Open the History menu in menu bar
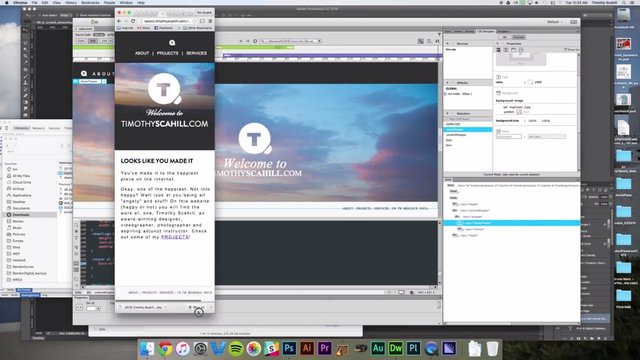Viewport: 640px width, 360px height. click(x=71, y=2)
